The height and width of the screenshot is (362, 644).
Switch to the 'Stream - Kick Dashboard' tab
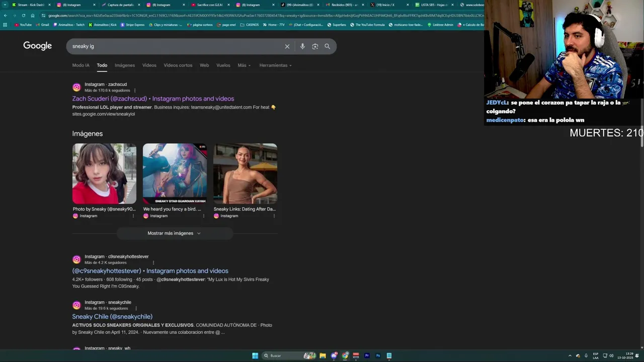pyautogui.click(x=30, y=5)
